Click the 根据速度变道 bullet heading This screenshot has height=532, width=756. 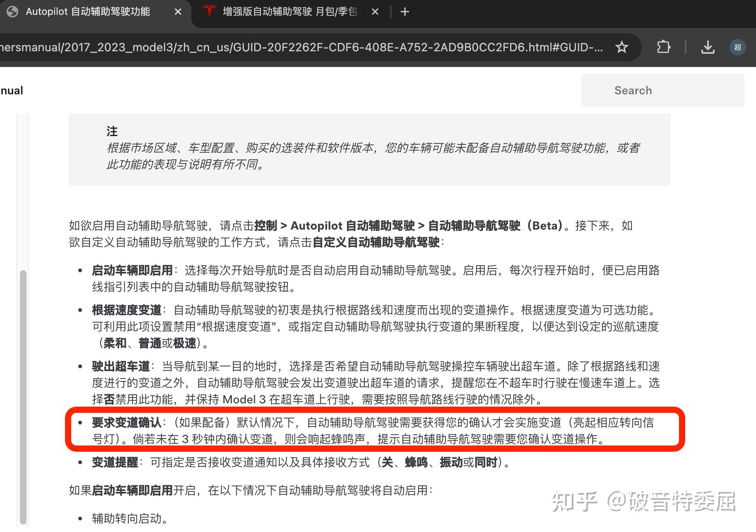pyautogui.click(x=127, y=310)
